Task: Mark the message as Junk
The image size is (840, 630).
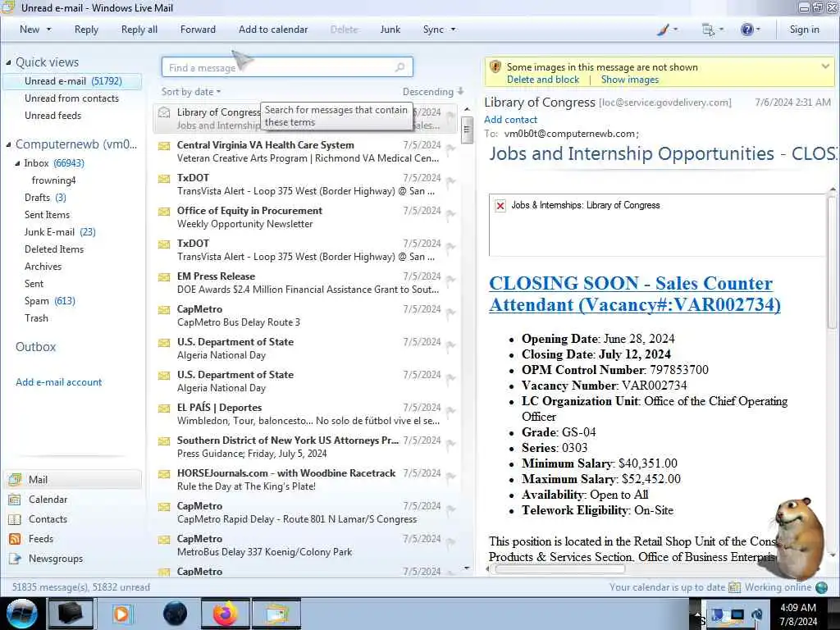Action: click(390, 30)
